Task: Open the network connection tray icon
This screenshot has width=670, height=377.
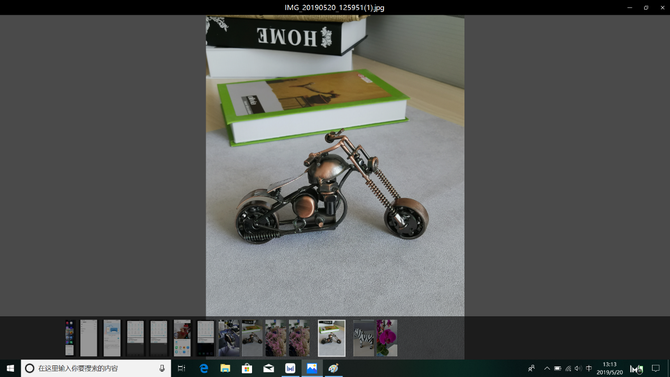Action: tap(568, 368)
